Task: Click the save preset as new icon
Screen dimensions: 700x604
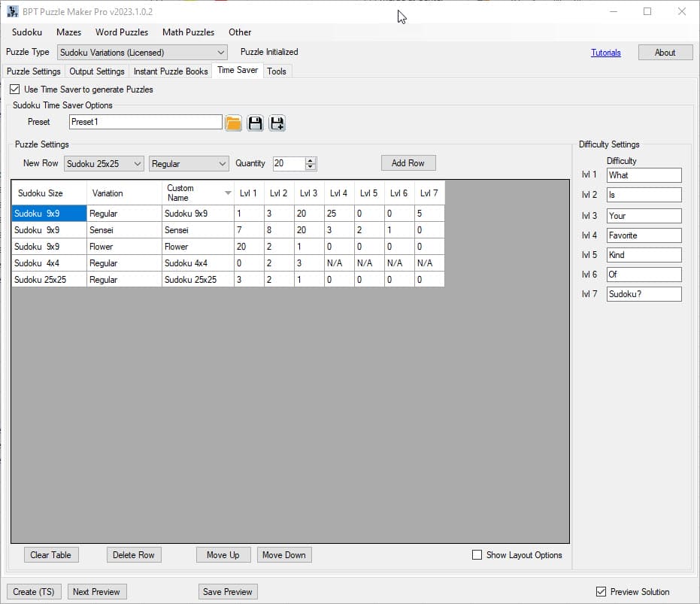Action: click(277, 123)
